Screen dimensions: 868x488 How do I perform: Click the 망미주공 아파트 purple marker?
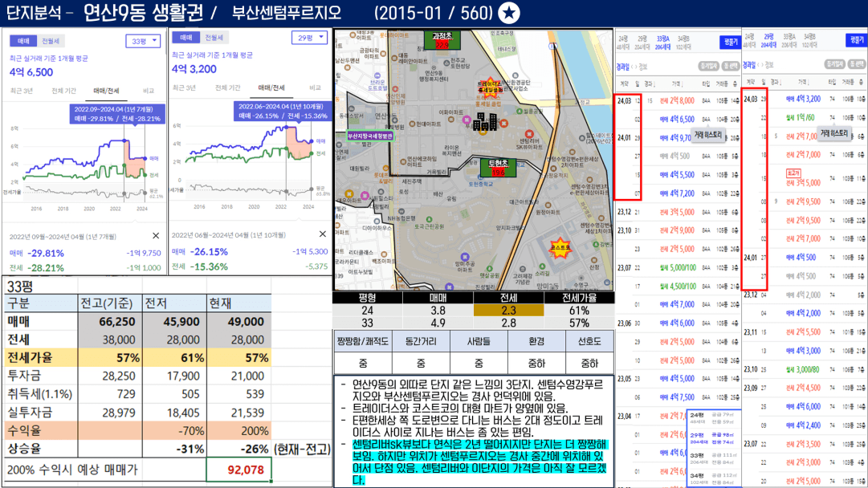[x=464, y=257]
